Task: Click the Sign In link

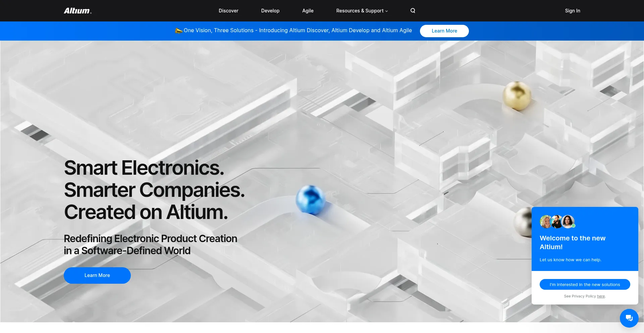Action: (572, 11)
